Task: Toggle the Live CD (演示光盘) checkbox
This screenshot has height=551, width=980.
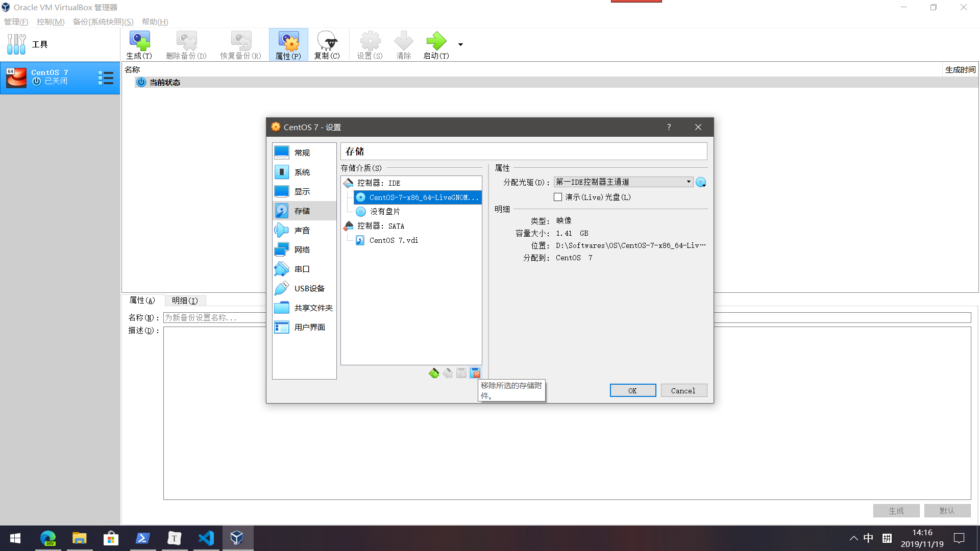Action: tap(558, 197)
